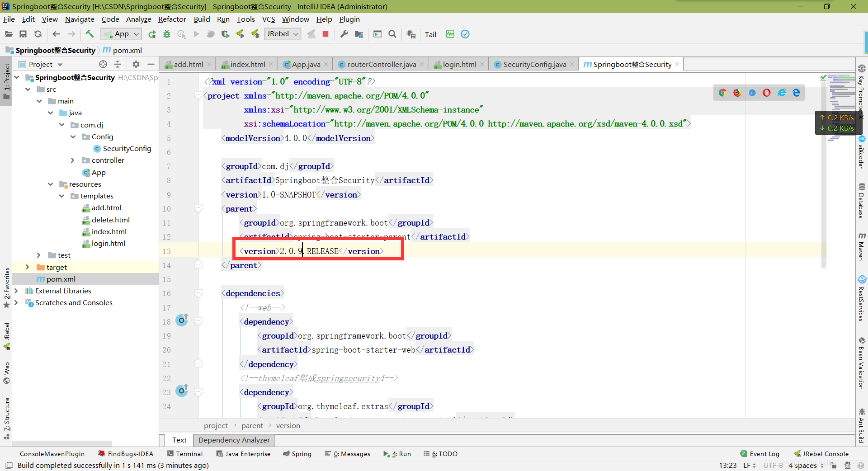Switch to SecurityConfig.java editor tab

pyautogui.click(x=534, y=64)
